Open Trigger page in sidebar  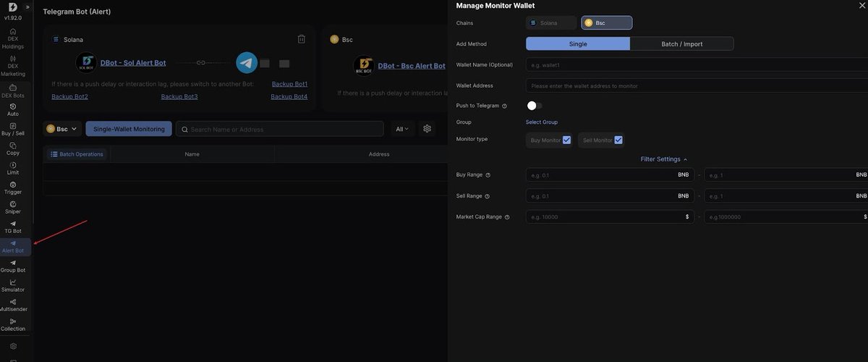pos(13,188)
